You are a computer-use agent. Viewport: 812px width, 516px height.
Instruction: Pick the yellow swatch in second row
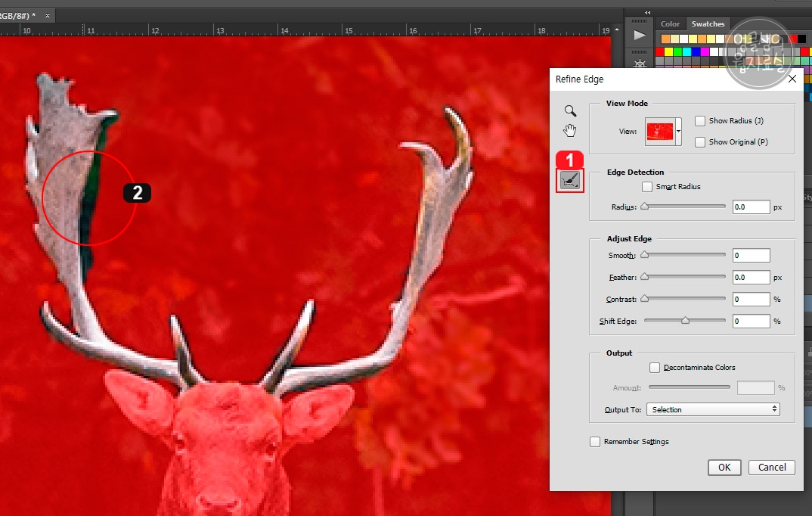point(668,51)
